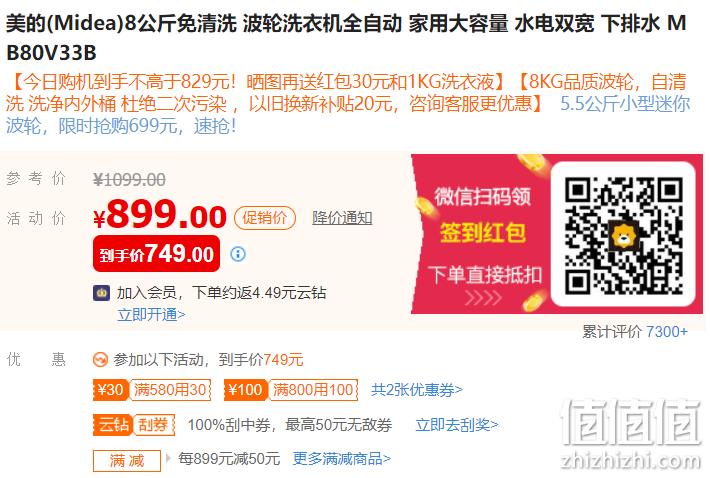The height and width of the screenshot is (478, 710).
Task: Click the 云钻 刮券 tag
Action: [134, 425]
